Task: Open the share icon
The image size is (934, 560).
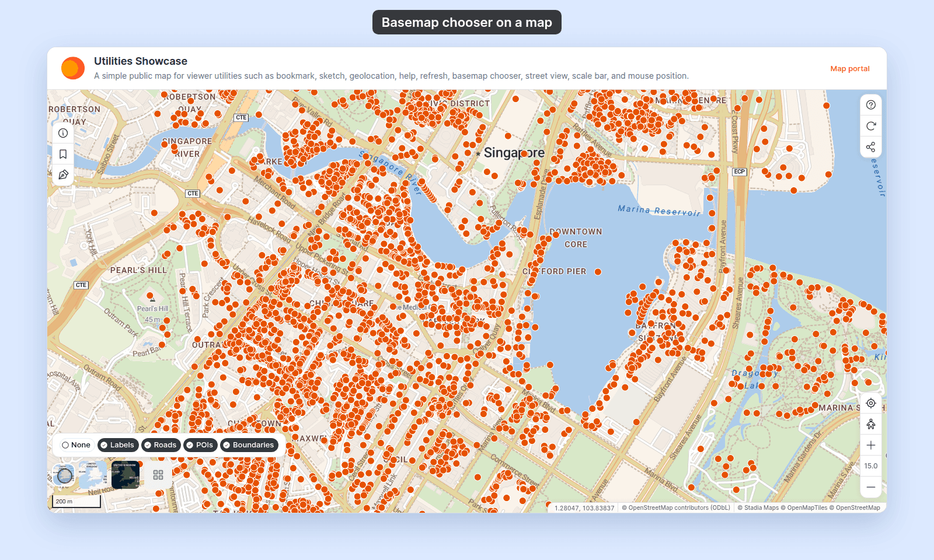Action: (871, 147)
